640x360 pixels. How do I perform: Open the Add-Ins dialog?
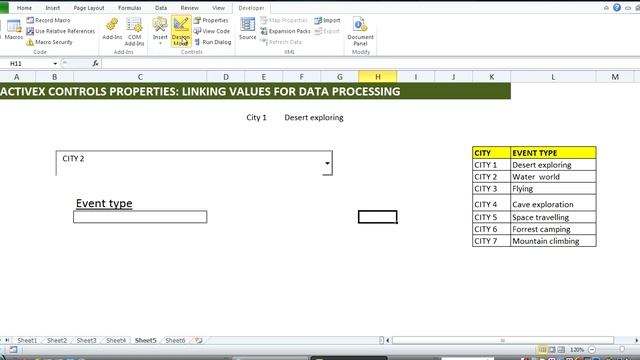[x=112, y=29]
